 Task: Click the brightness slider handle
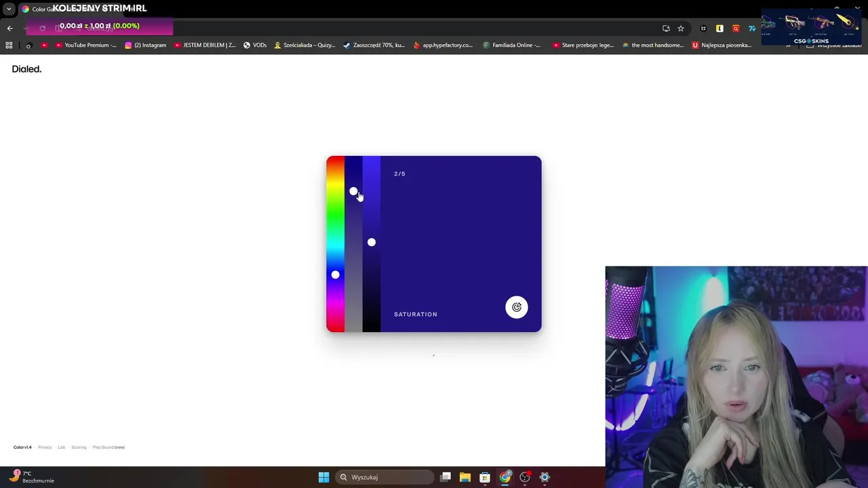coord(372,242)
